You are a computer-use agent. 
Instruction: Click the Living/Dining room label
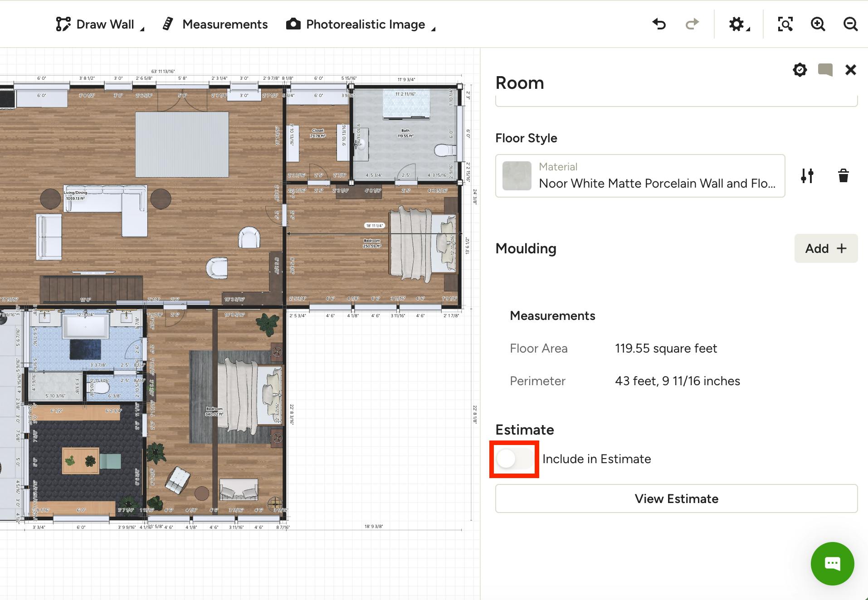75,195
